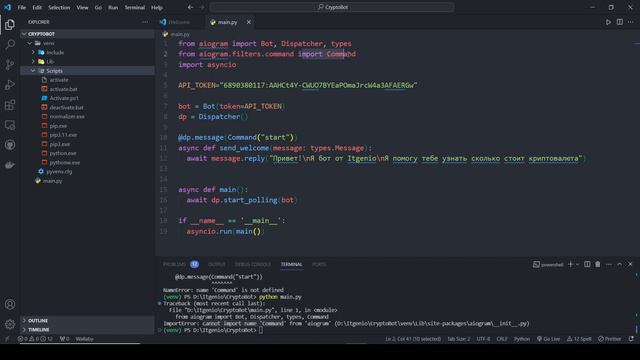The height and width of the screenshot is (360, 640).
Task: Open the editor More Actions ellipsis
Action: pyautogui.click(x=631, y=22)
